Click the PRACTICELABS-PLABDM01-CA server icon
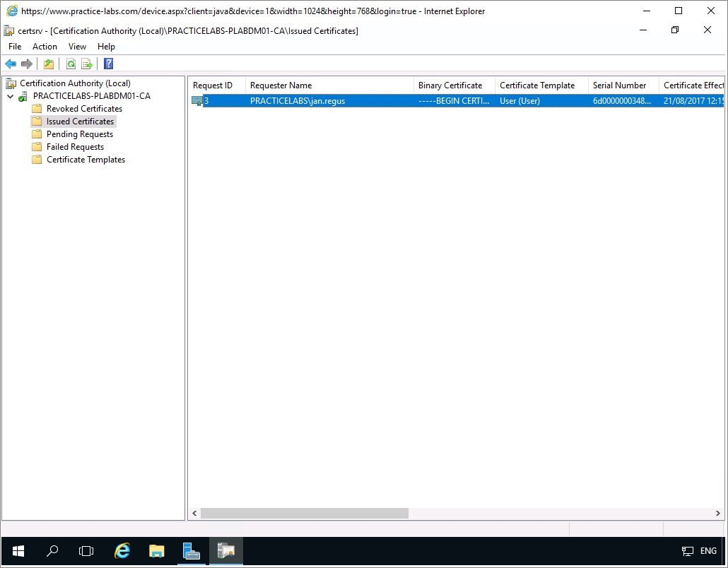 tap(23, 97)
